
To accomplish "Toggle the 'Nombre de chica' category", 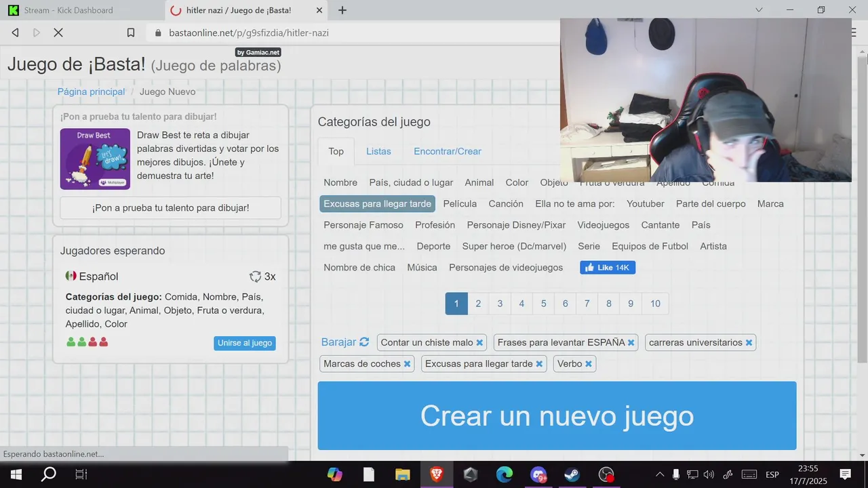I will pos(359,268).
